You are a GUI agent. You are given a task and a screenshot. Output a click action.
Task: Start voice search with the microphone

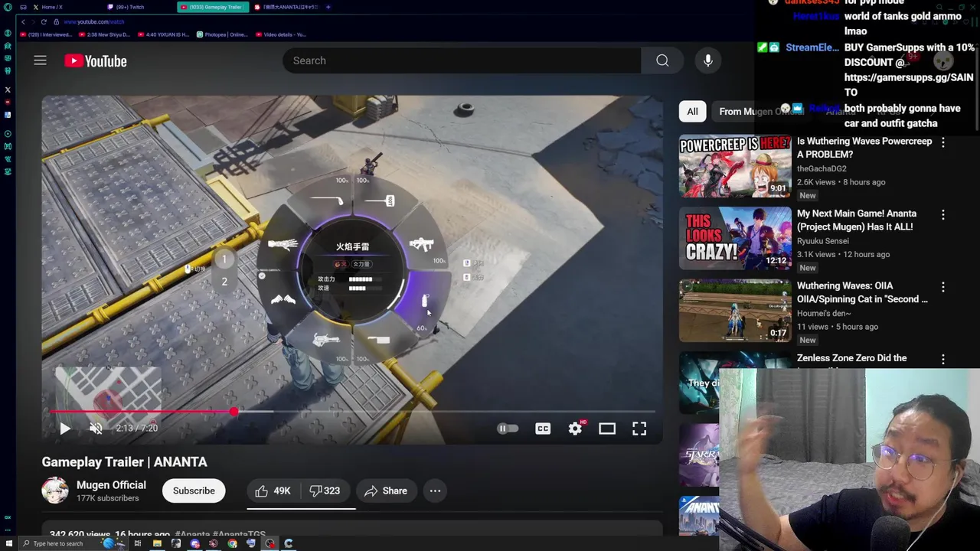tap(708, 60)
